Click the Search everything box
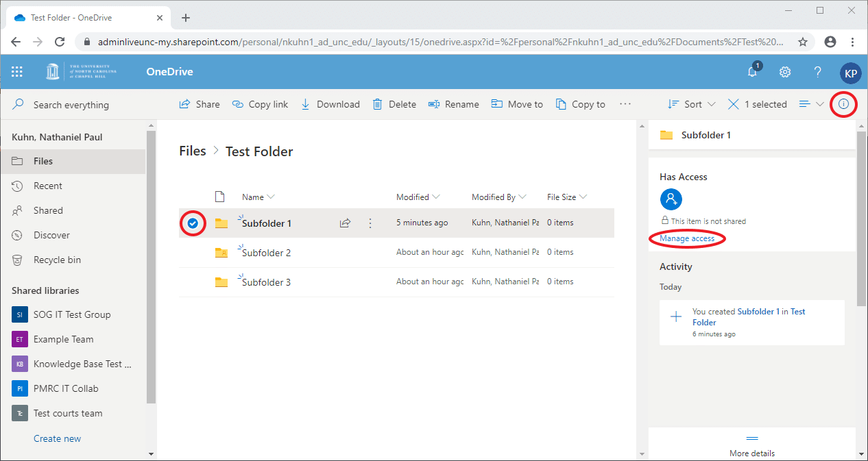The height and width of the screenshot is (461, 868). (x=71, y=105)
